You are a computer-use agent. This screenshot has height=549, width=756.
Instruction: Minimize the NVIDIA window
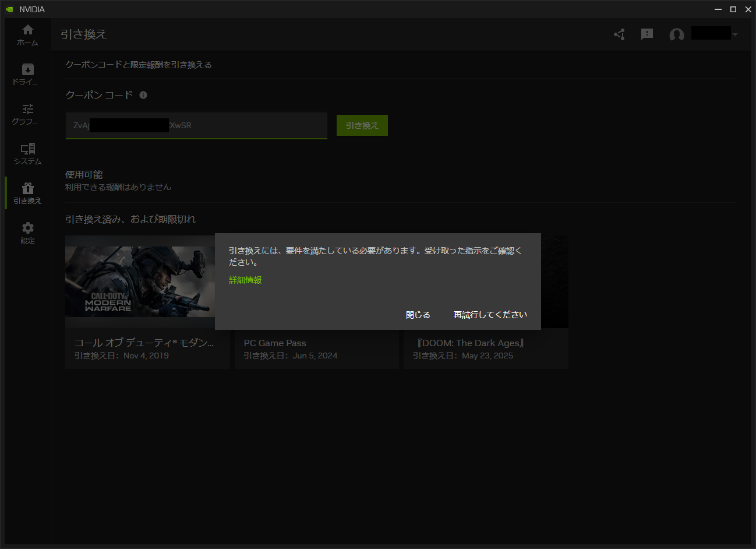point(718,9)
